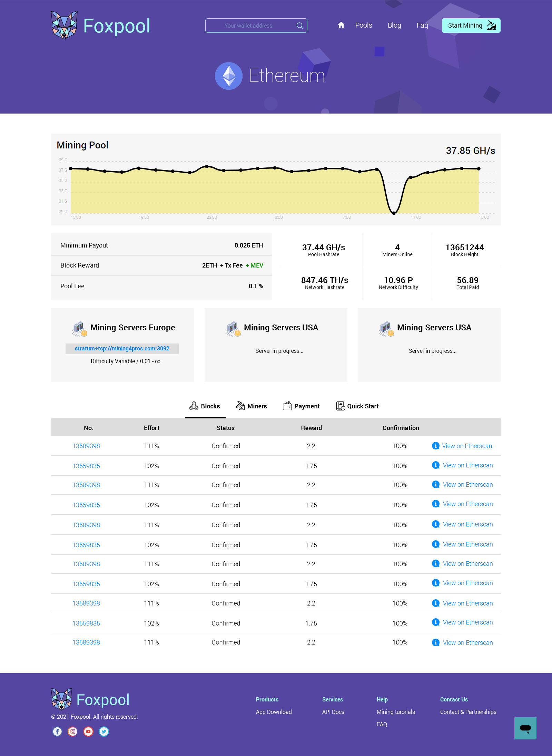Image resolution: width=552 pixels, height=756 pixels.
Task: Click the Mining Servers Europe heading
Action: [132, 327]
